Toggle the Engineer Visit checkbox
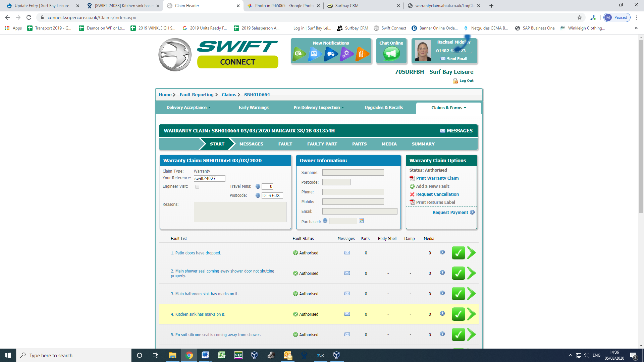Image resolution: width=644 pixels, height=362 pixels. point(197,187)
